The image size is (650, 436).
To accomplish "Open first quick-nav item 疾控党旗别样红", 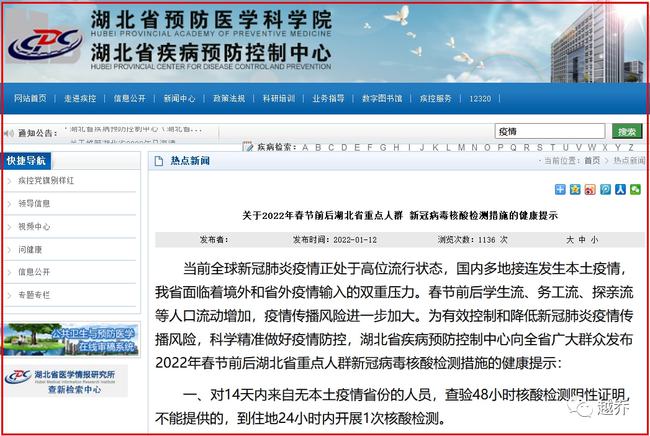I will pos(46,180).
